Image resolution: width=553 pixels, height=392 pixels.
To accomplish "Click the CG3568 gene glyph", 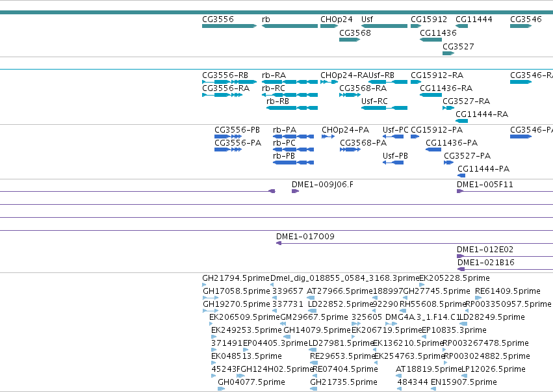I will tap(350, 40).
